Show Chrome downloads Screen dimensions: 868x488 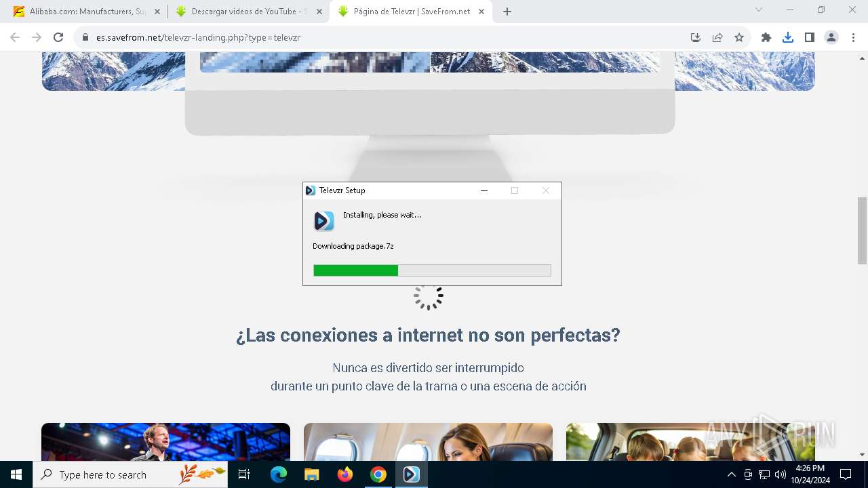tap(788, 37)
